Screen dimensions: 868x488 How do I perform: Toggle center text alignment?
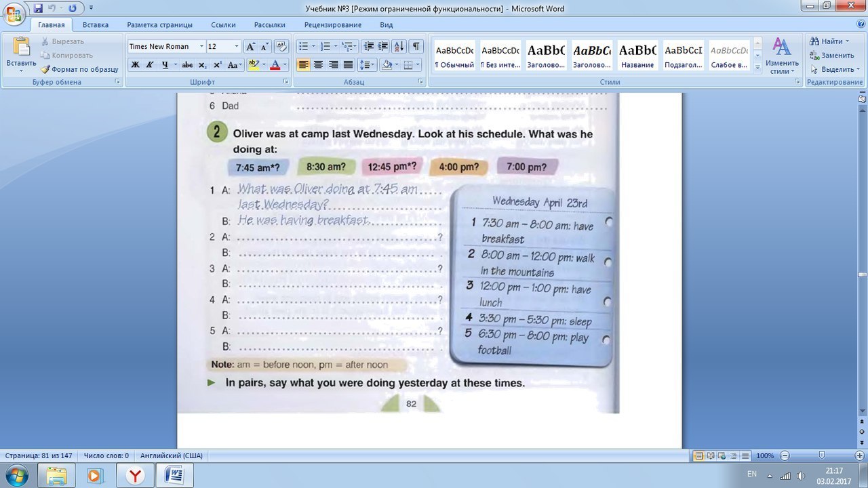pos(318,65)
